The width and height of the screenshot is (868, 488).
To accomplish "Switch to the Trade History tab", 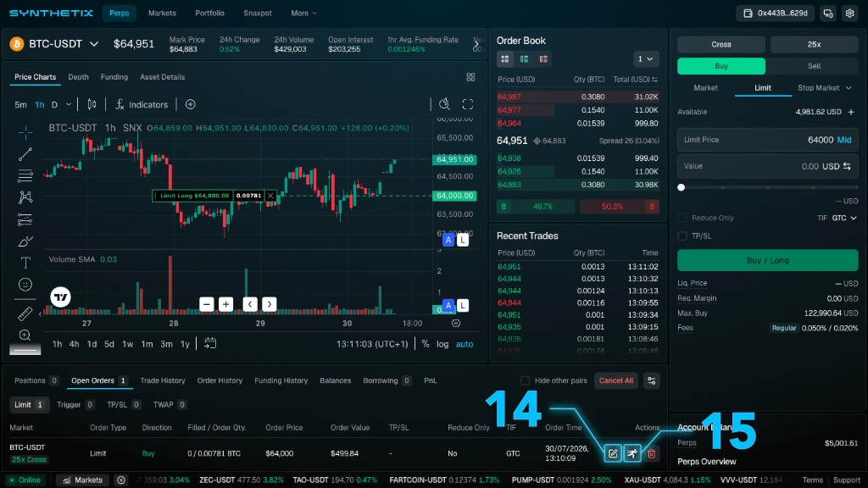I will tap(163, 380).
